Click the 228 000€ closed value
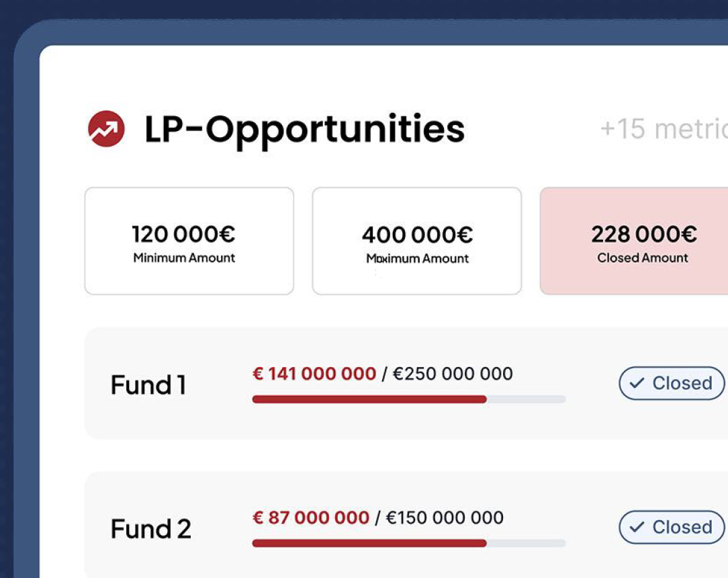 [643, 234]
